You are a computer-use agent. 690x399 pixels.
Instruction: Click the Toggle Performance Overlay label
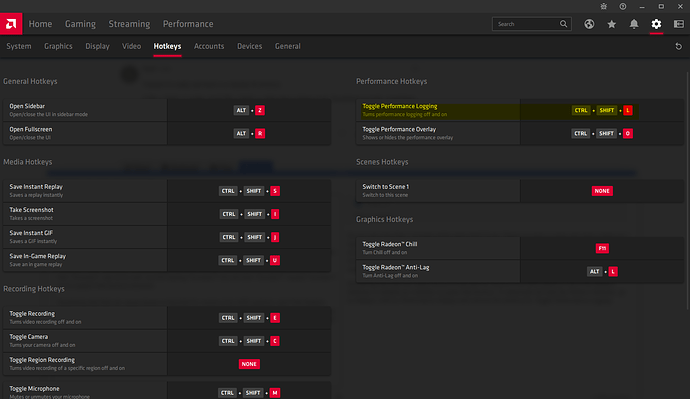pyautogui.click(x=399, y=129)
